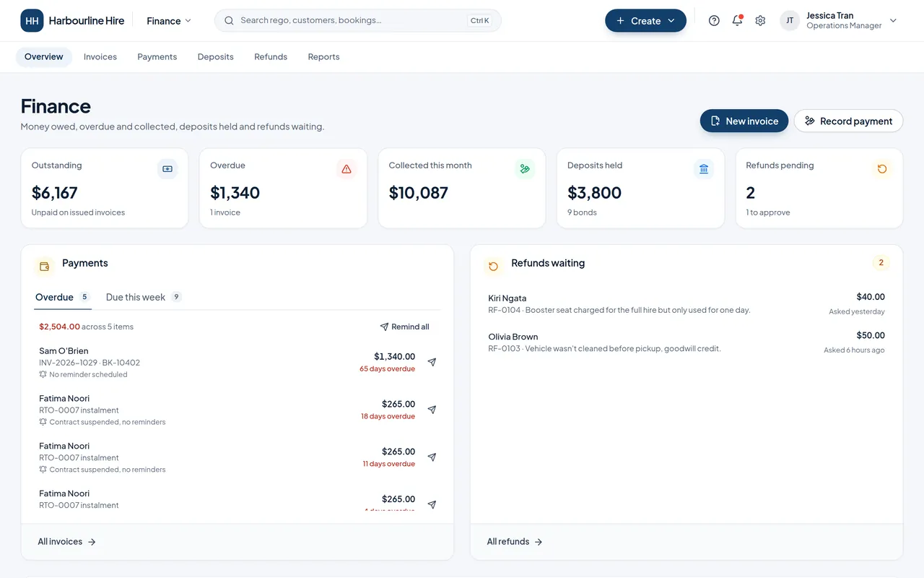Viewport: 924px width, 578px height.
Task: Click the Refunds pending card icon
Action: pyautogui.click(x=882, y=169)
